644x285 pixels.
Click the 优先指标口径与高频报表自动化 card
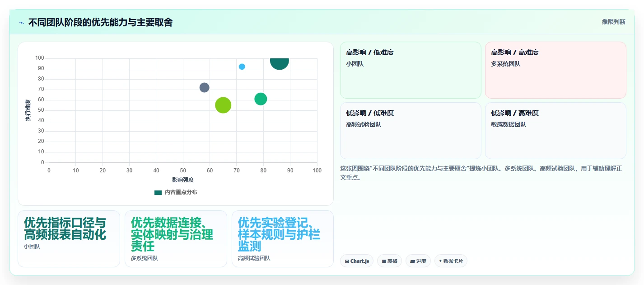69,239
